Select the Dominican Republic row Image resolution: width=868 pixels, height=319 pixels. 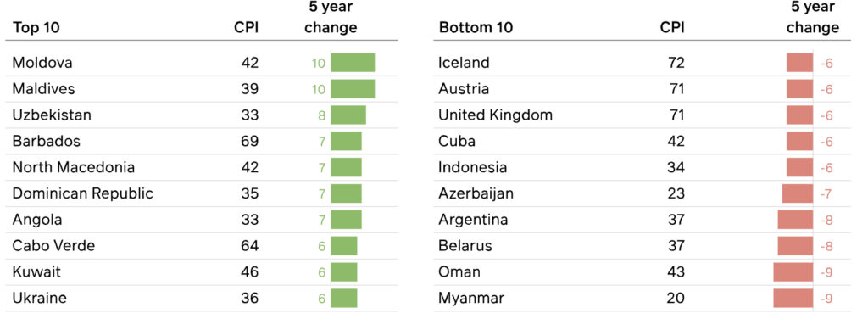pos(202,193)
